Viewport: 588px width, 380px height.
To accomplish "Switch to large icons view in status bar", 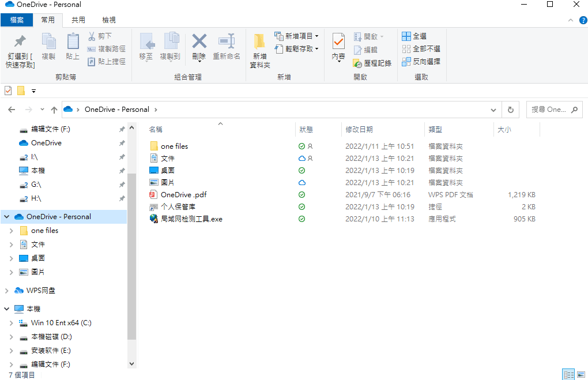I will point(581,375).
